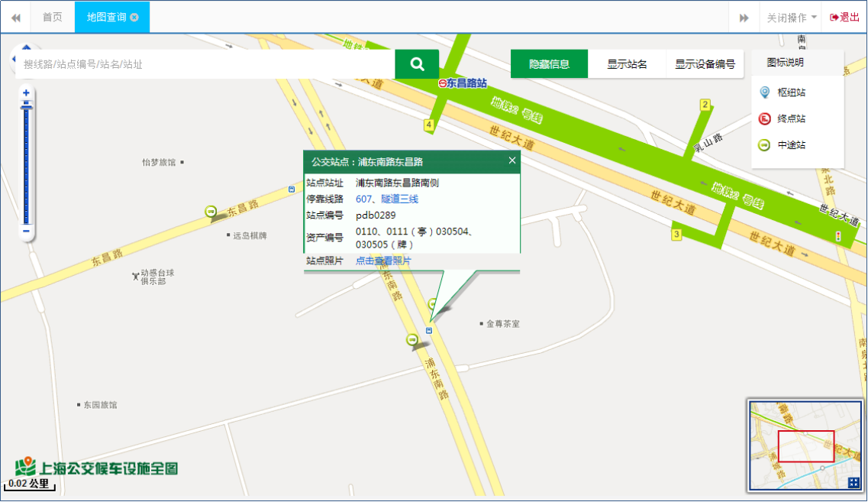868x502 pixels.
Task: Open route 607 link
Action: pos(363,199)
